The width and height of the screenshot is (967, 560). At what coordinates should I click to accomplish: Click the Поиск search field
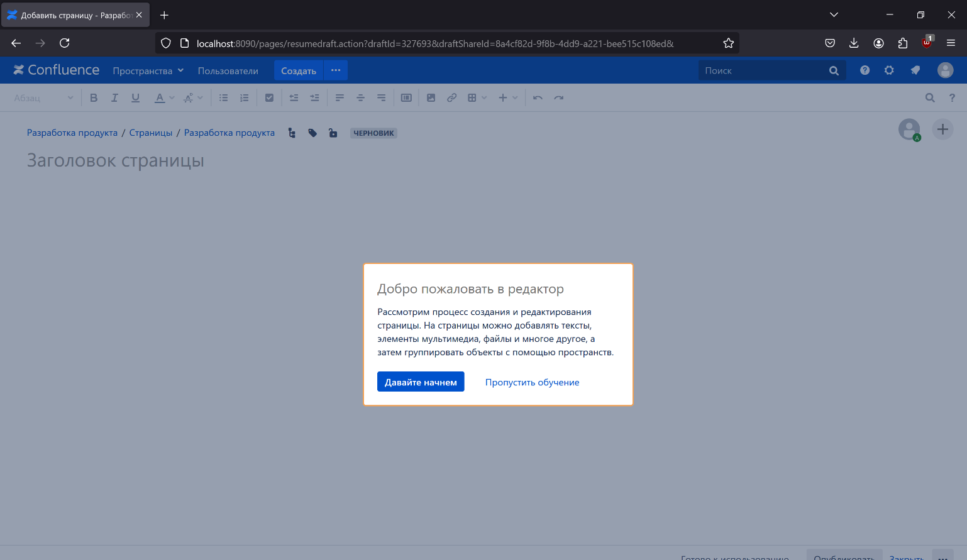(x=772, y=70)
